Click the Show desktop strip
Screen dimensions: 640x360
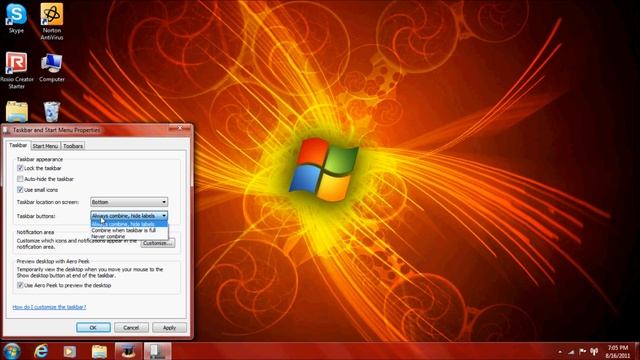[637, 351]
